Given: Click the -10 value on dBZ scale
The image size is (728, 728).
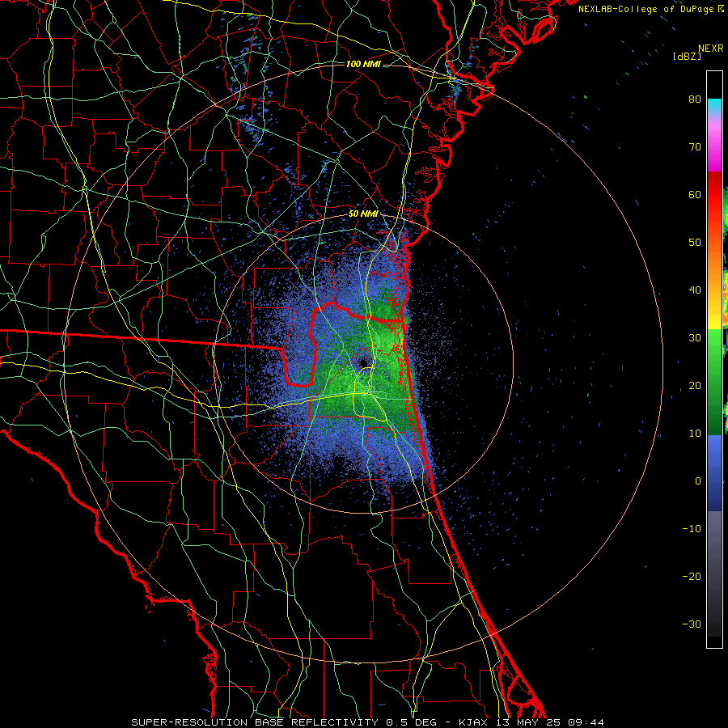Looking at the screenshot, I should click(x=692, y=529).
